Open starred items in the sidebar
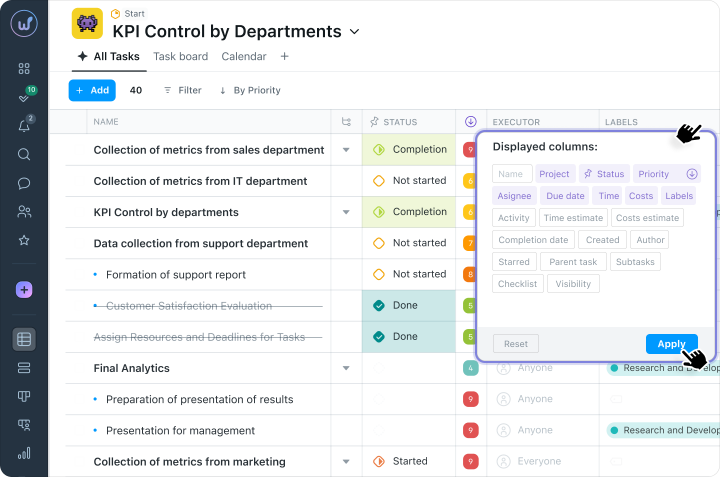This screenshot has width=720, height=477. point(24,240)
